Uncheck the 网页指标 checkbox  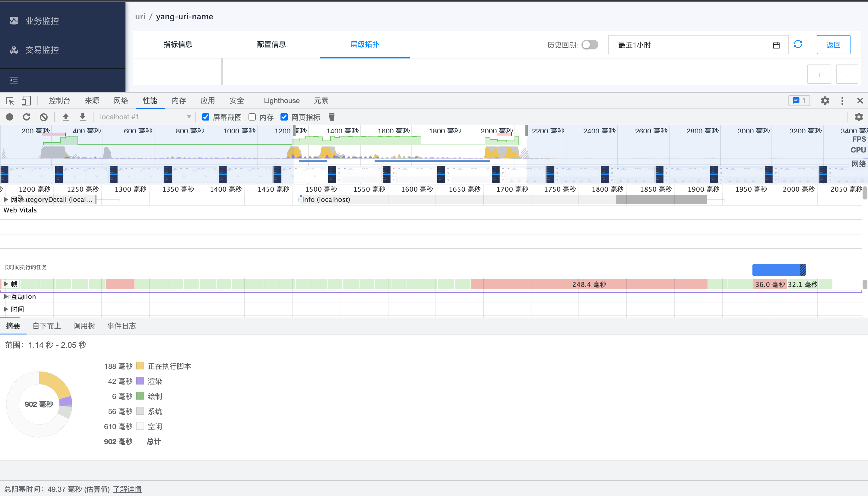point(284,117)
